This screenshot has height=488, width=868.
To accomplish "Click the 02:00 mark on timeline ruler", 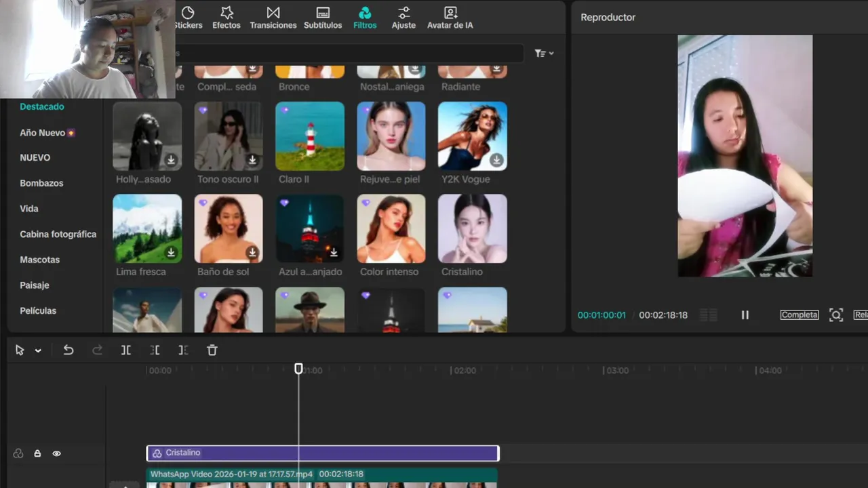I will pos(465,371).
